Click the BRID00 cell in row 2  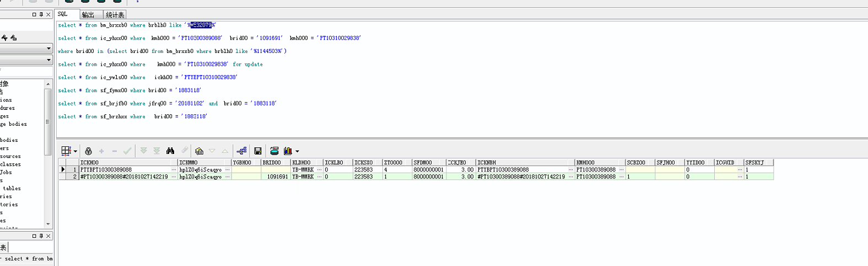click(x=275, y=177)
